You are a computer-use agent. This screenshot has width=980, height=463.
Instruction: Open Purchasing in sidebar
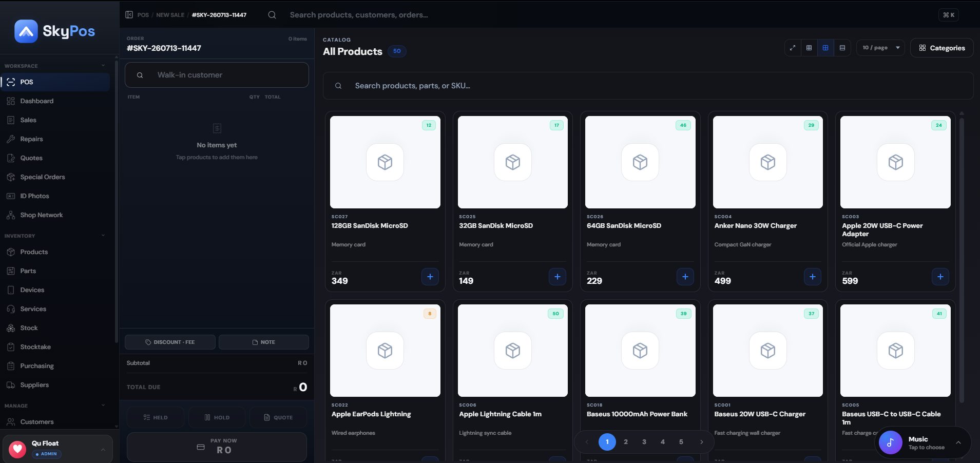pos(55,366)
